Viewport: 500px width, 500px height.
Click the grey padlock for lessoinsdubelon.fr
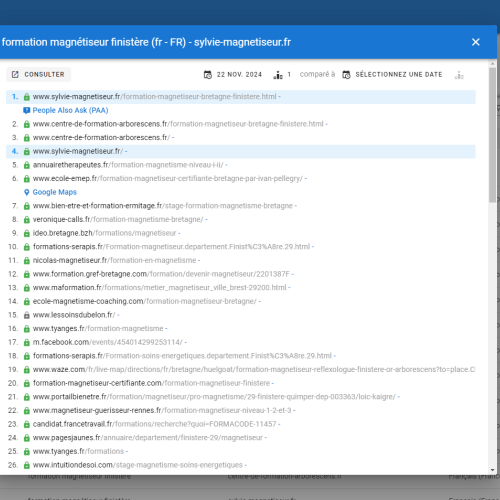27,315
